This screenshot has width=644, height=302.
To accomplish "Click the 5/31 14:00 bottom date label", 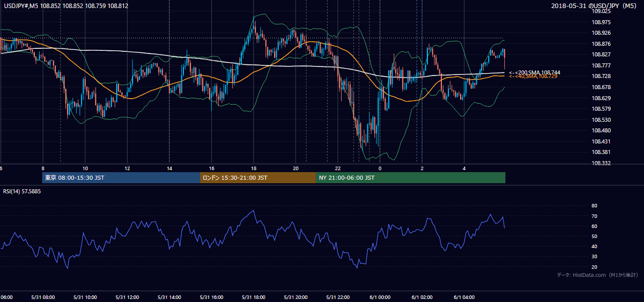I will click(x=169, y=297).
